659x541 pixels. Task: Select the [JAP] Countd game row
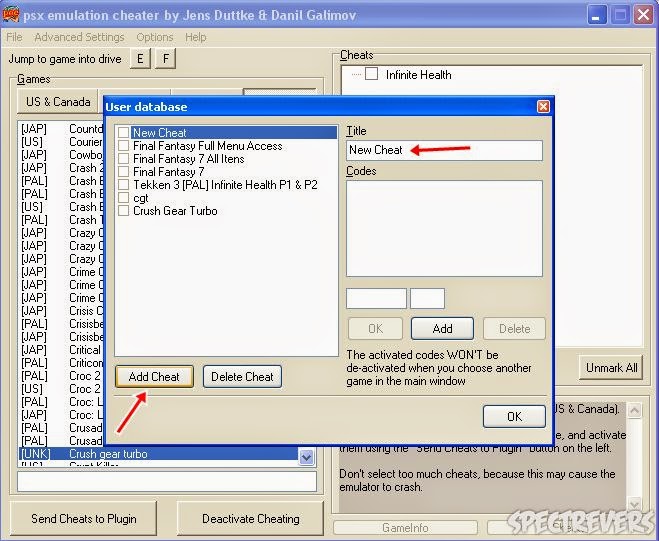click(61, 129)
